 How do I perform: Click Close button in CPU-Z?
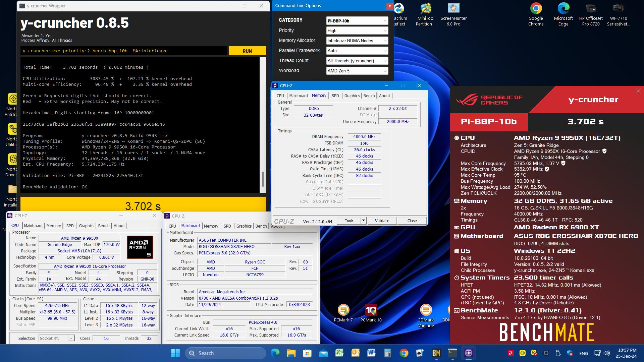click(412, 221)
